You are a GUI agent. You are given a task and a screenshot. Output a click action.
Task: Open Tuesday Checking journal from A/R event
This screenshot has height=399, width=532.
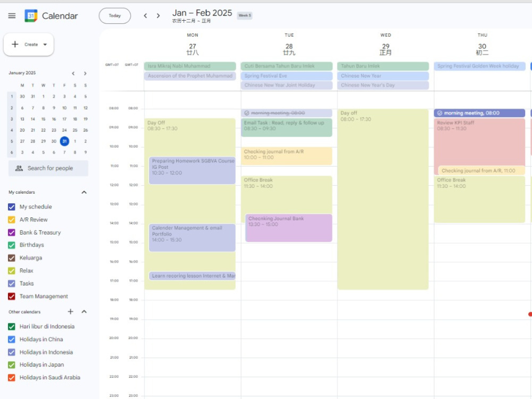(x=287, y=156)
